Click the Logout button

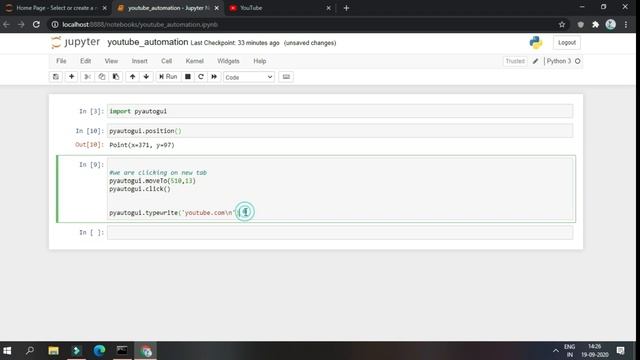(567, 42)
